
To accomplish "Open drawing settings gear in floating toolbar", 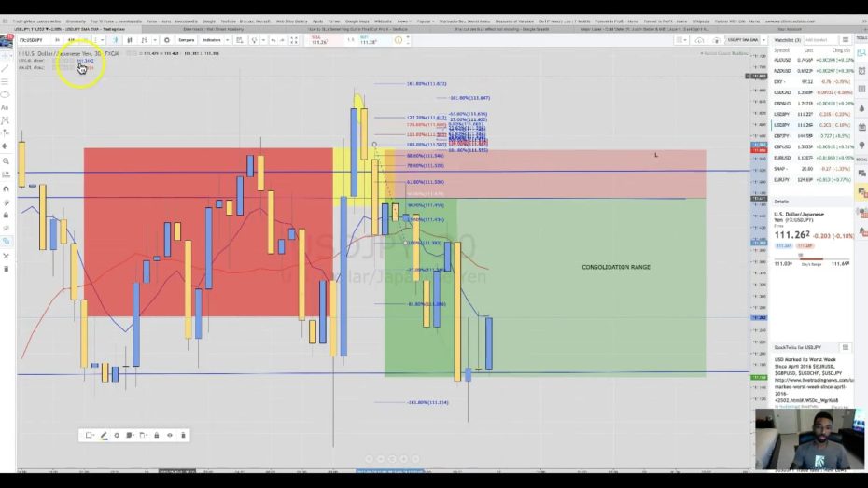I will point(117,435).
